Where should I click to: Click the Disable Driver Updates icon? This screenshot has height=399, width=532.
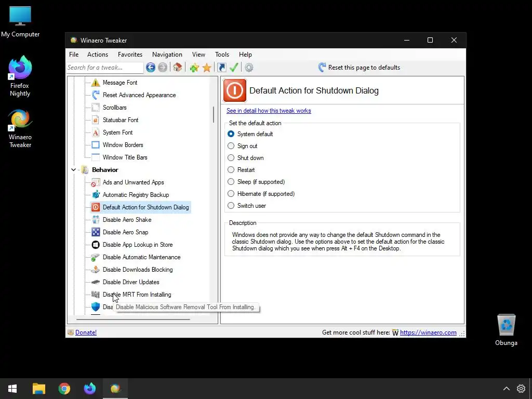coord(96,282)
